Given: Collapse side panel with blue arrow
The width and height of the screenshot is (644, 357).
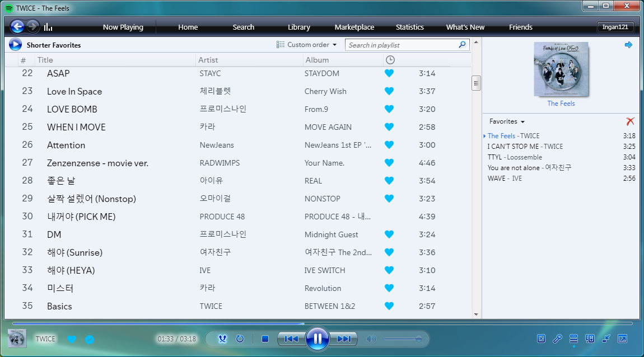Looking at the screenshot, I should 628,45.
